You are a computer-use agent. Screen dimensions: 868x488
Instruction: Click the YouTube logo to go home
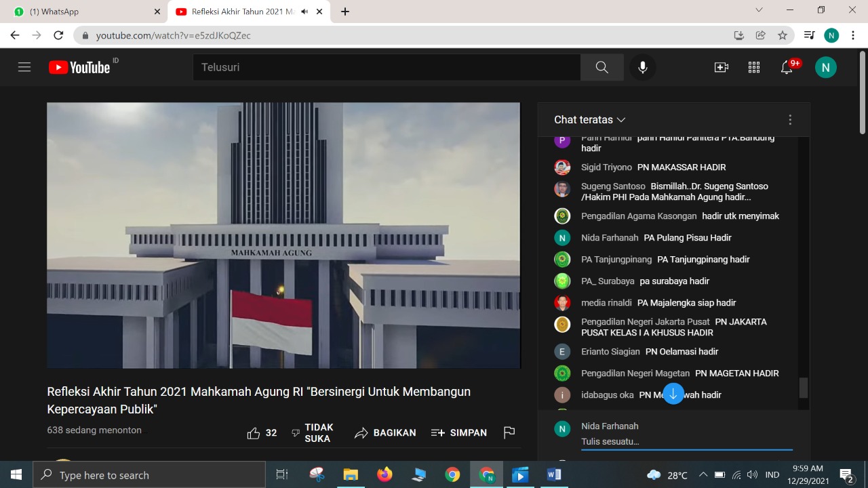[x=79, y=67]
